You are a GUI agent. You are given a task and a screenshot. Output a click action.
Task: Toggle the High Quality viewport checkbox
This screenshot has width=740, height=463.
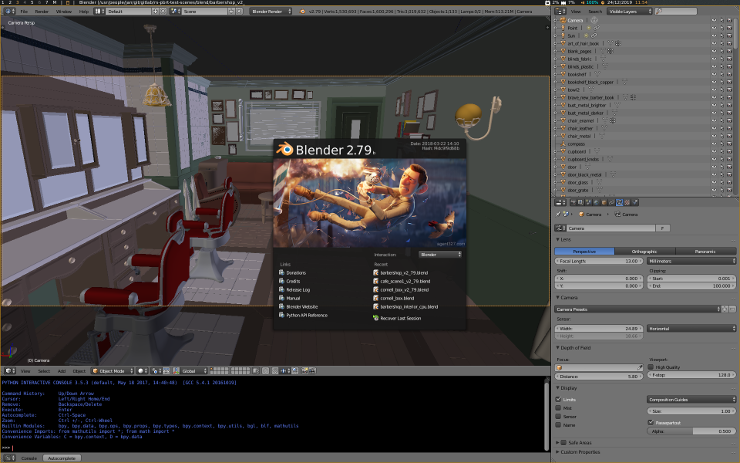pyautogui.click(x=651, y=367)
